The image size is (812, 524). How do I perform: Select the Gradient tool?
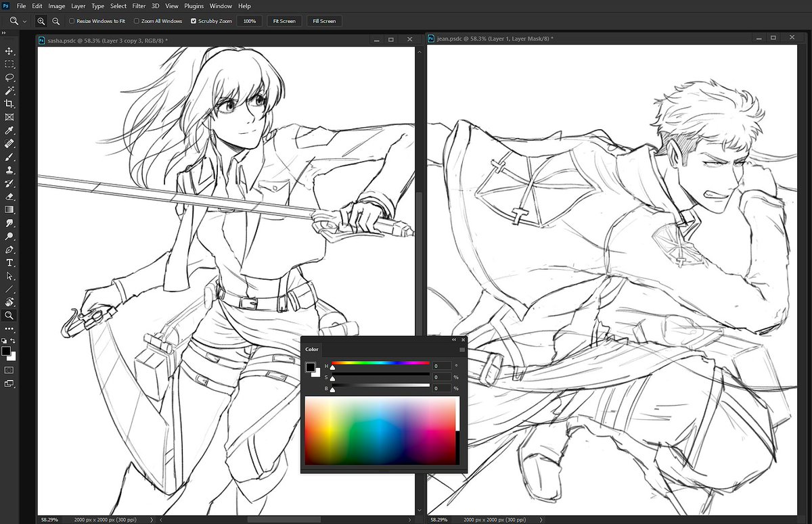[x=9, y=210]
